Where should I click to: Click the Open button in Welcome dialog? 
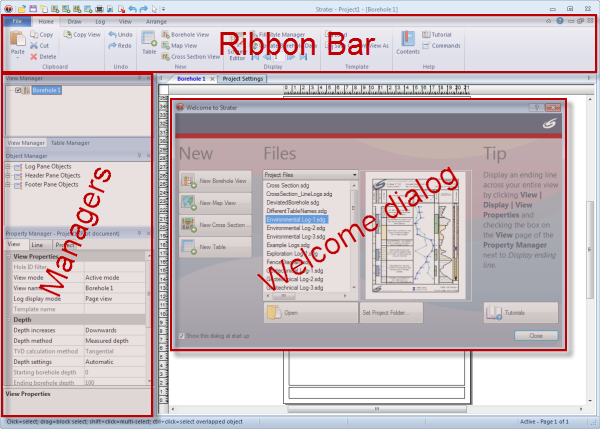click(310, 313)
